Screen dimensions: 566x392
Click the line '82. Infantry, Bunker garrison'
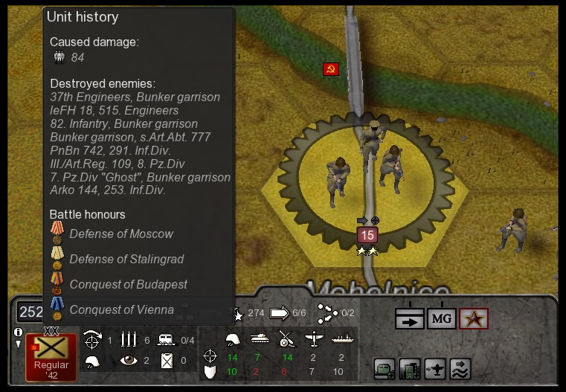click(123, 123)
